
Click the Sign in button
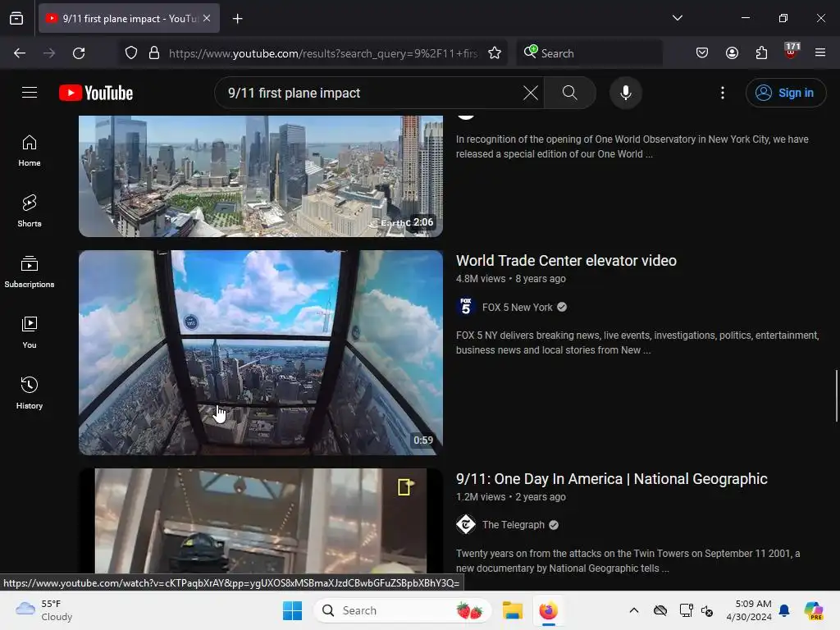(x=785, y=93)
